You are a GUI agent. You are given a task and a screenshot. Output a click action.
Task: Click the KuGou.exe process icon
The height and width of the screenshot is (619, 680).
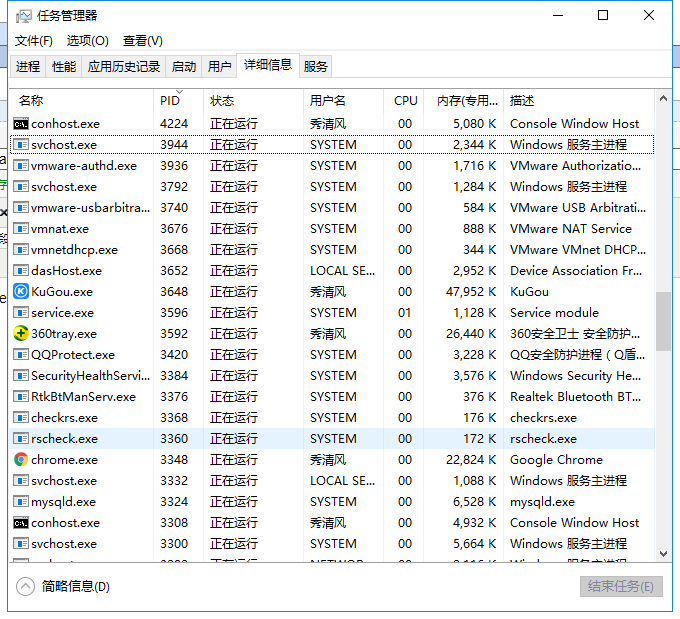click(21, 291)
